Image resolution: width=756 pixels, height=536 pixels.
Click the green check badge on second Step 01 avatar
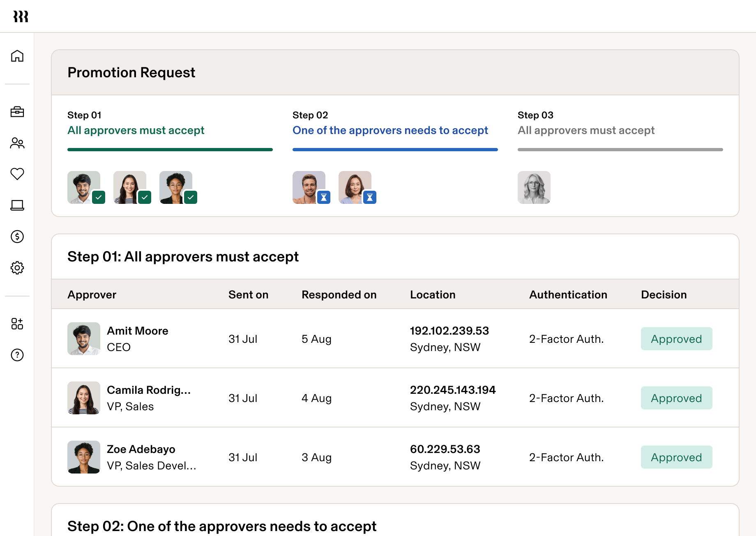[145, 197]
